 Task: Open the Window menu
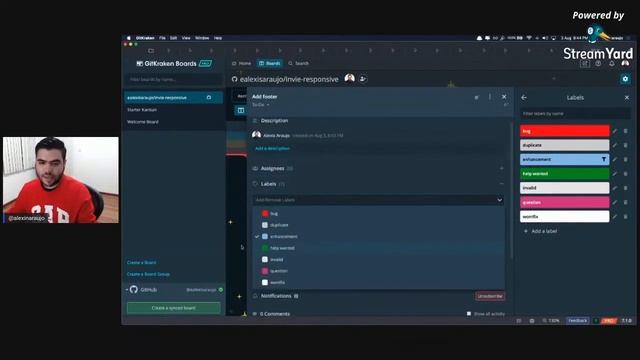click(x=202, y=38)
